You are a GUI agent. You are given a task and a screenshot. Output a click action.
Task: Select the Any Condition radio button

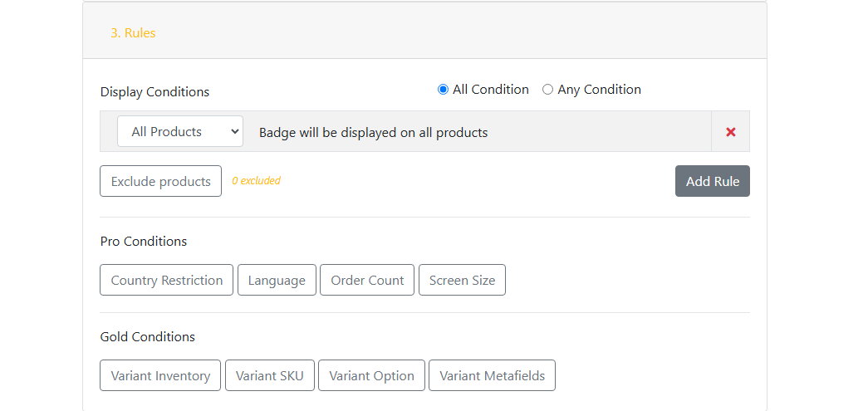[548, 90]
